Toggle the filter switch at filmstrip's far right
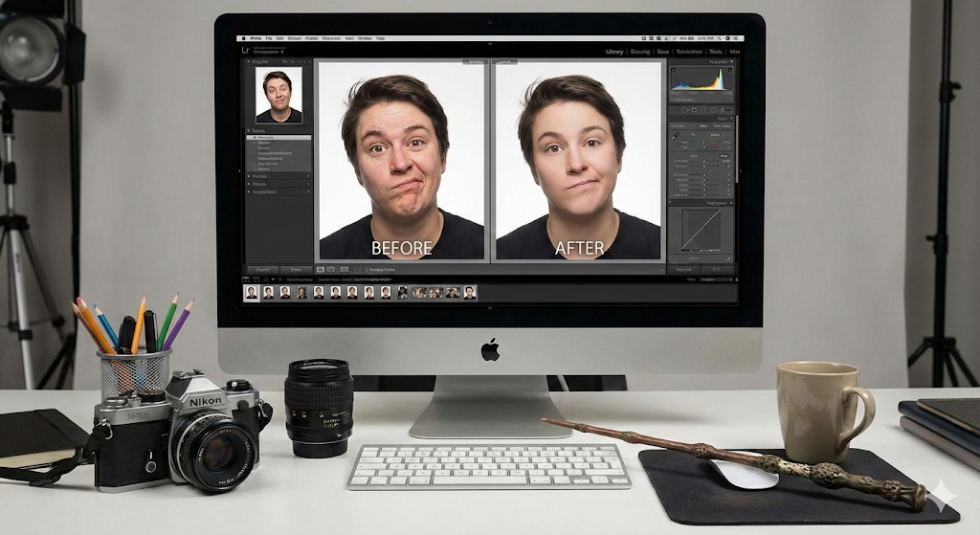Screen dimensions: 980x535 point(736,279)
